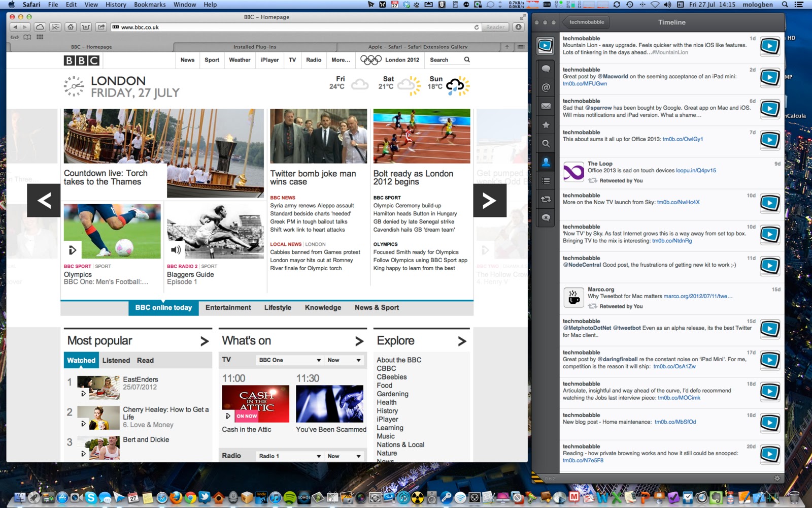Click tm0b.co/MFUGwn link in tweet
The width and height of the screenshot is (812, 508).
(x=585, y=84)
